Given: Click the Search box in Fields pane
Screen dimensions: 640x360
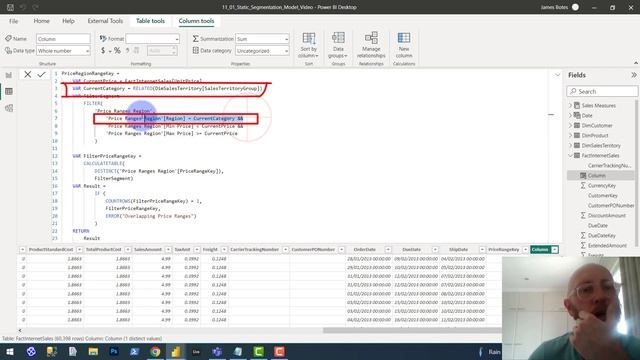Looking at the screenshot, I should pos(602,91).
